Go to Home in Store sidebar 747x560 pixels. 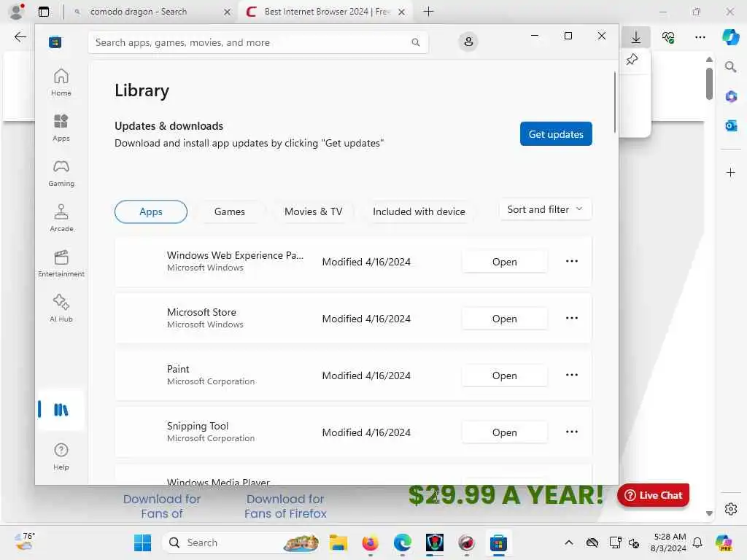[x=61, y=82]
